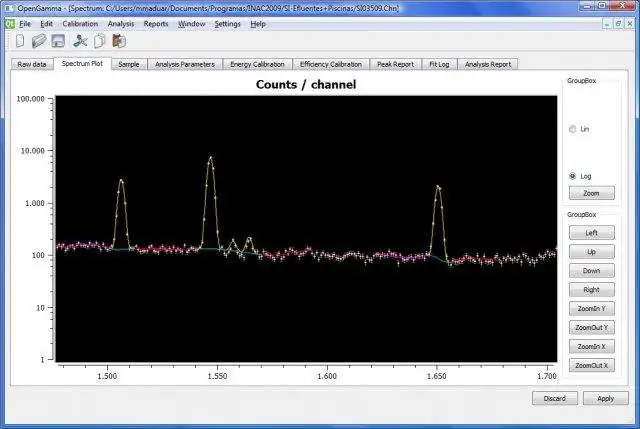Click the Qt application icon in menu bar
Image resolution: width=640 pixels, height=429 pixels.
point(9,24)
